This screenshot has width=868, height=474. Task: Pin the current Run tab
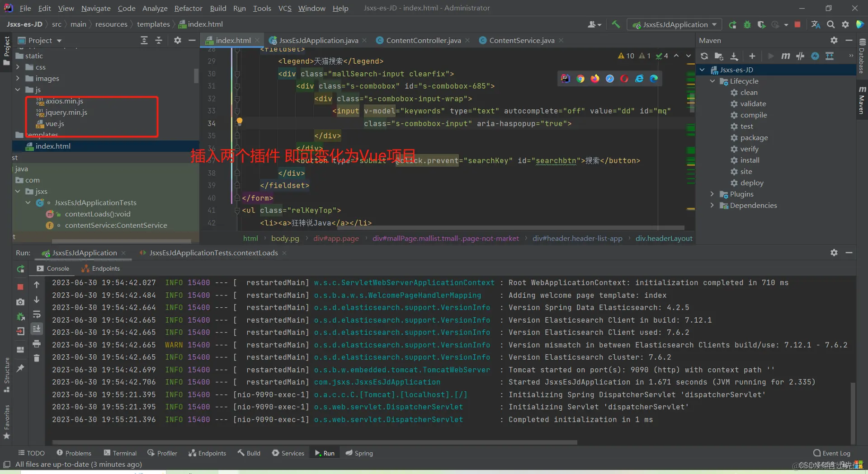(20, 368)
